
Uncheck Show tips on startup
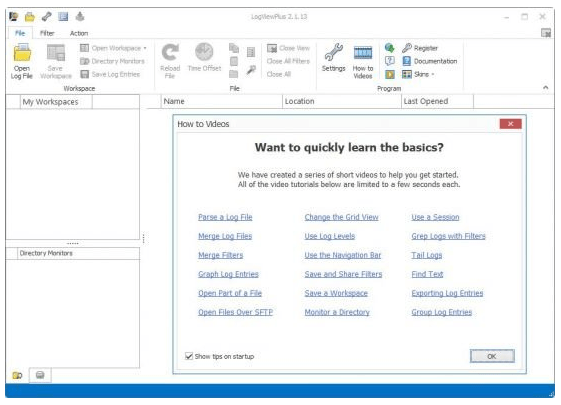[189, 356]
